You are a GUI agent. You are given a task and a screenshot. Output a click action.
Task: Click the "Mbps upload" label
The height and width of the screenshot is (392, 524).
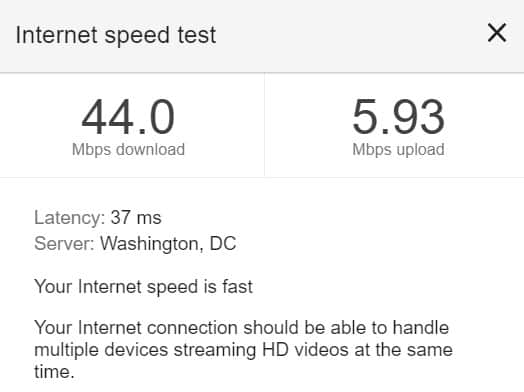tap(398, 149)
